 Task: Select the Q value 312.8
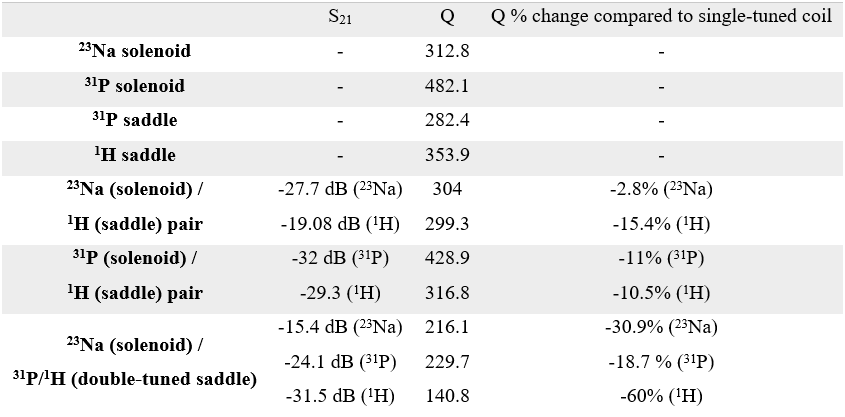pos(448,51)
